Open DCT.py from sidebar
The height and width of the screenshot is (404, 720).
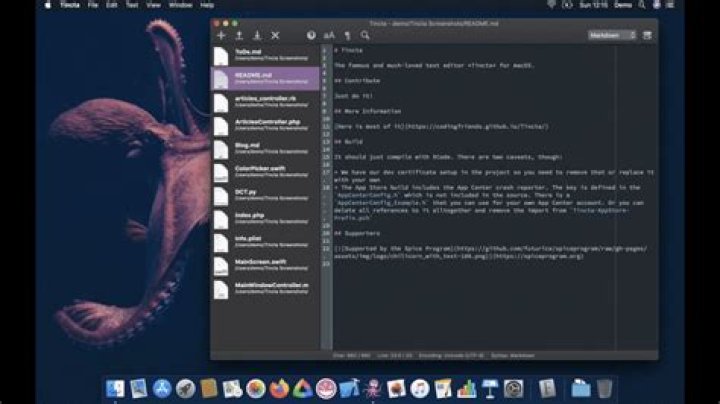(x=265, y=196)
